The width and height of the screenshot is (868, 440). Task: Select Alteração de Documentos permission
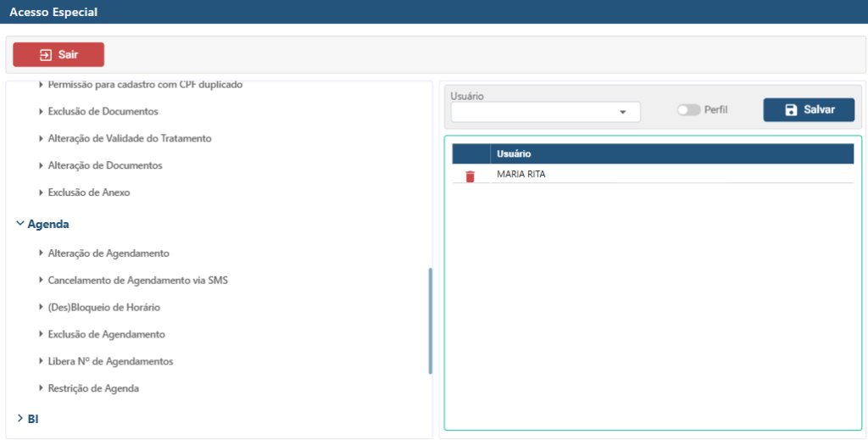coord(105,166)
